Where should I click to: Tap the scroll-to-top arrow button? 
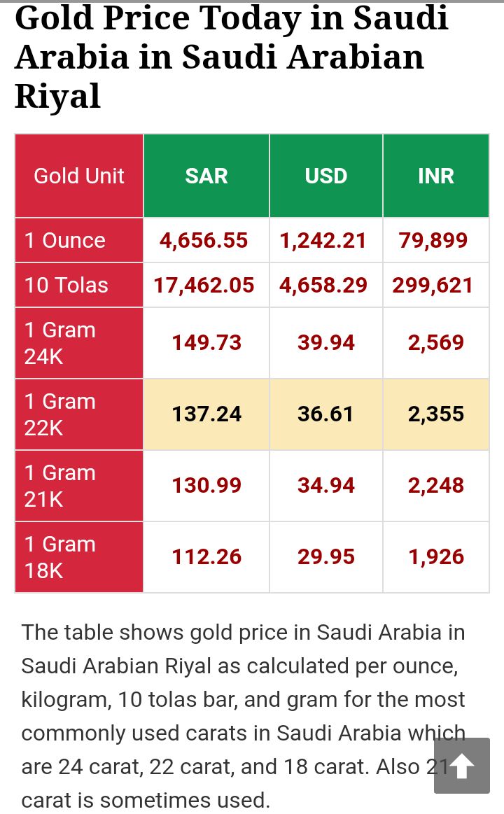pyautogui.click(x=461, y=765)
